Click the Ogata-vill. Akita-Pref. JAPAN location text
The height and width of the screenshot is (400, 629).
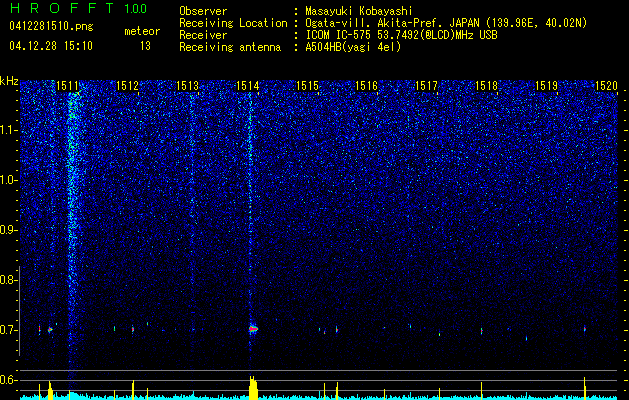446,23
